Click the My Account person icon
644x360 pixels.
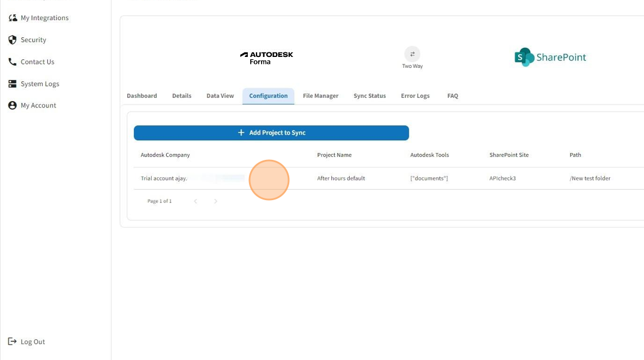(13, 105)
